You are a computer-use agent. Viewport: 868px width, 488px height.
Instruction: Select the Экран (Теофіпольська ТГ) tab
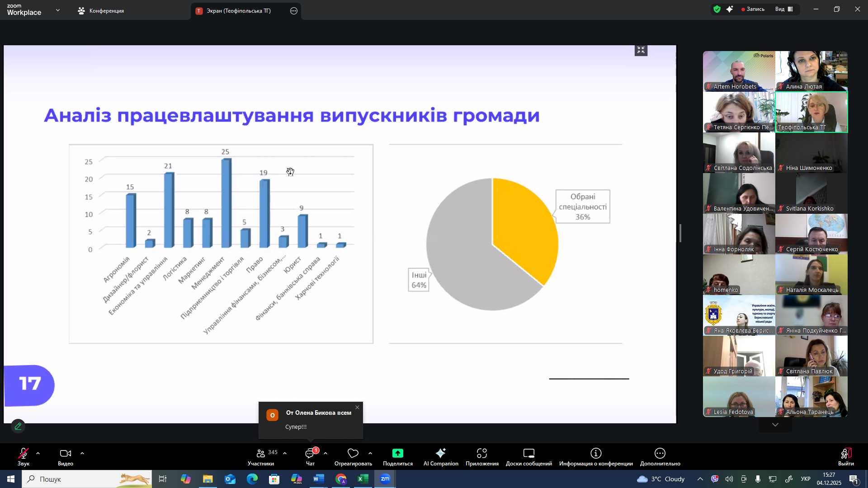(x=239, y=11)
